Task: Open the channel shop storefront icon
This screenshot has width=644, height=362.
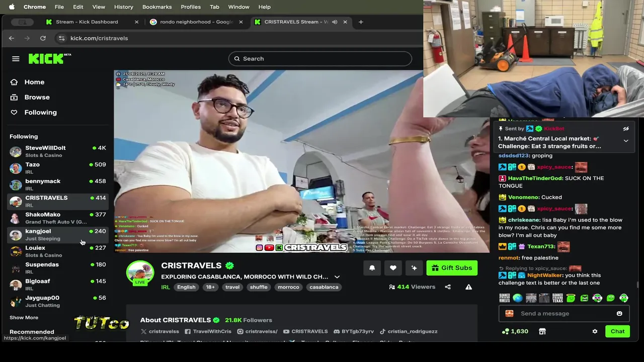Action: (542, 331)
